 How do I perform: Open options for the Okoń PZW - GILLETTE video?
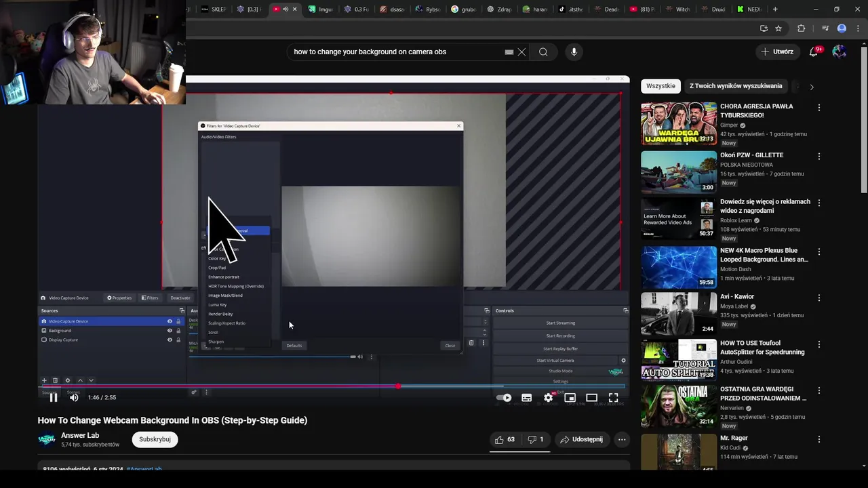click(x=818, y=157)
